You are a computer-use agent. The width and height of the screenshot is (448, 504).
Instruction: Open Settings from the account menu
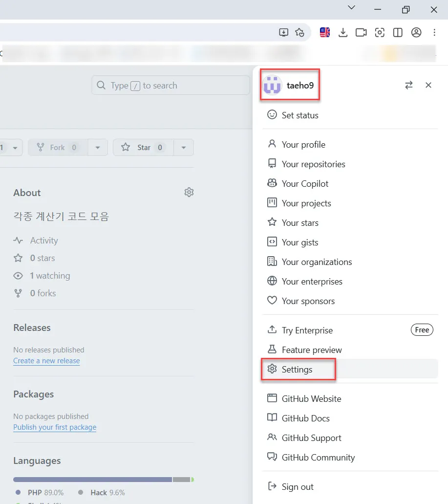298,370
